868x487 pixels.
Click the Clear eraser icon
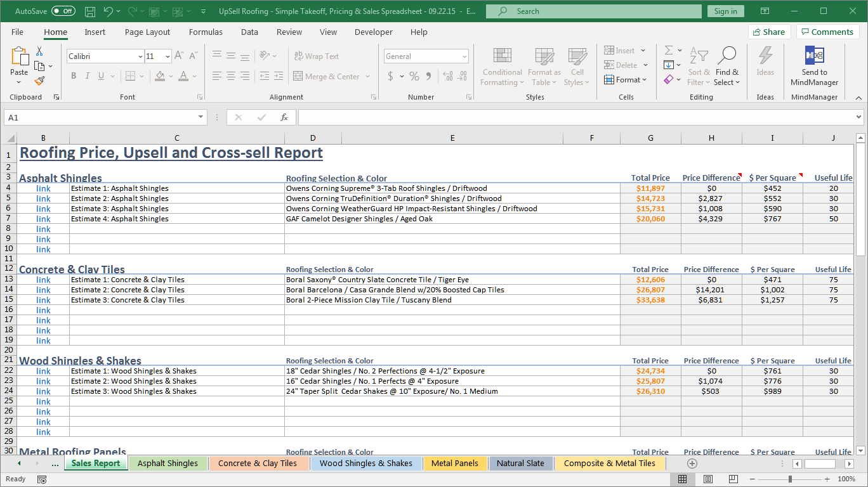pyautogui.click(x=669, y=80)
